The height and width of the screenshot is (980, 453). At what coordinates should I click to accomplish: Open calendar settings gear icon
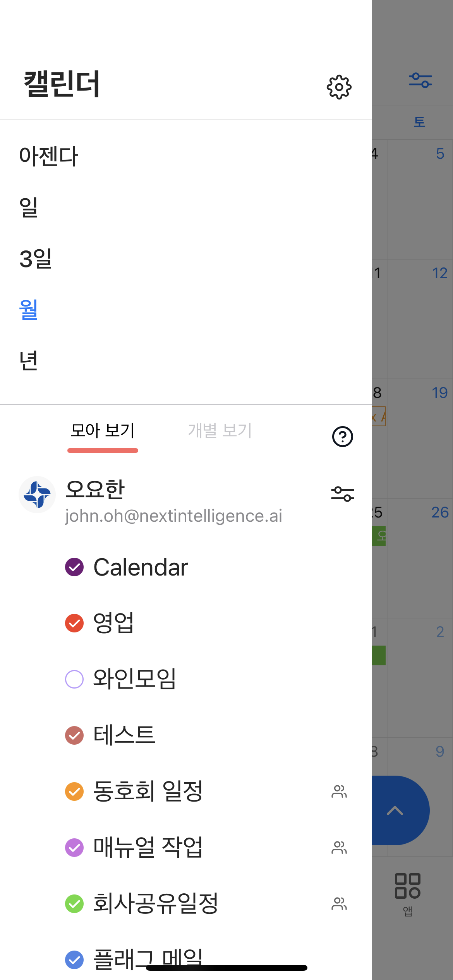pos(339,87)
